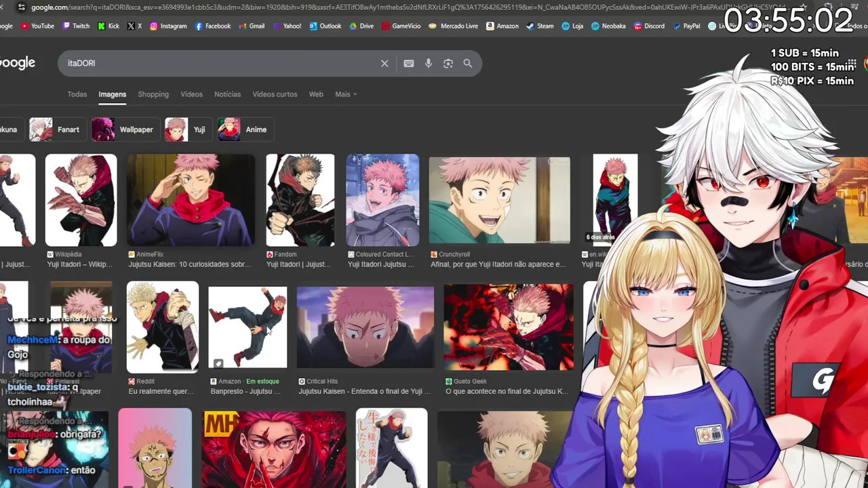Click the 'Yuji Itadori – Wikip...' caption
This screenshot has width=868, height=488.
click(81, 264)
